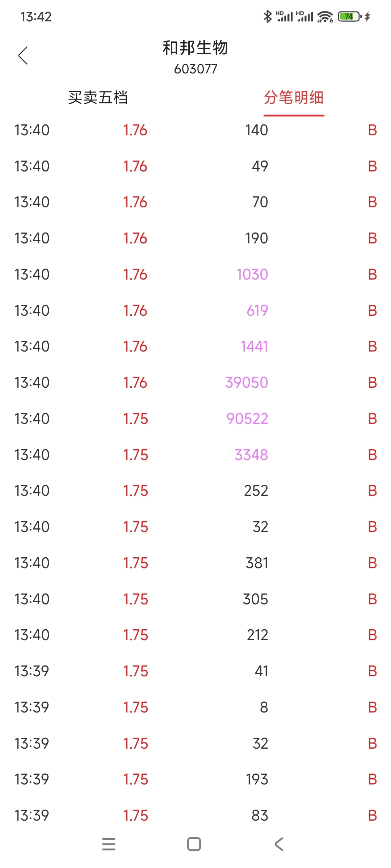
Task: Select the trade row with volume 39050
Action: pyautogui.click(x=195, y=382)
